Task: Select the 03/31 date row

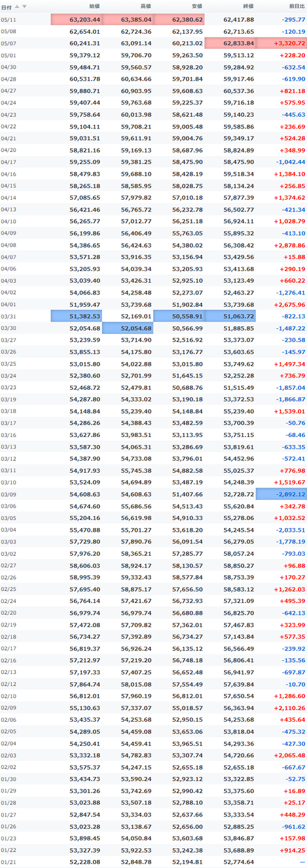Action: 153,315
